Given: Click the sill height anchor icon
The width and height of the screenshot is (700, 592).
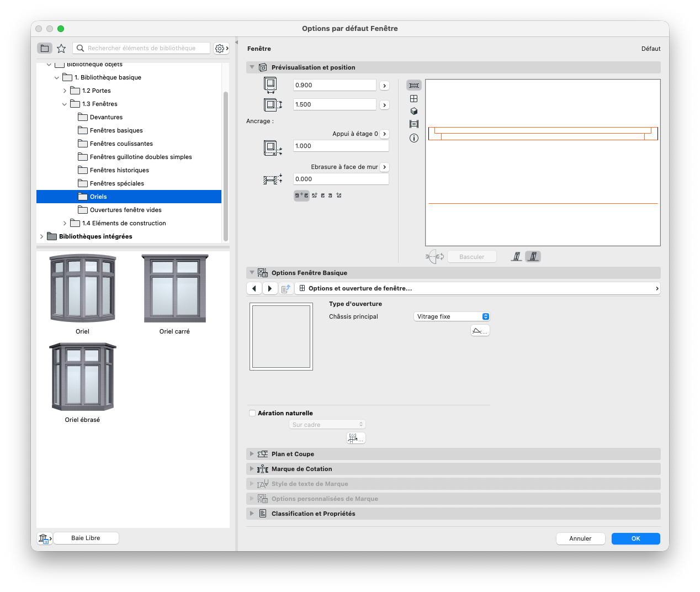Looking at the screenshot, I should coord(273,147).
